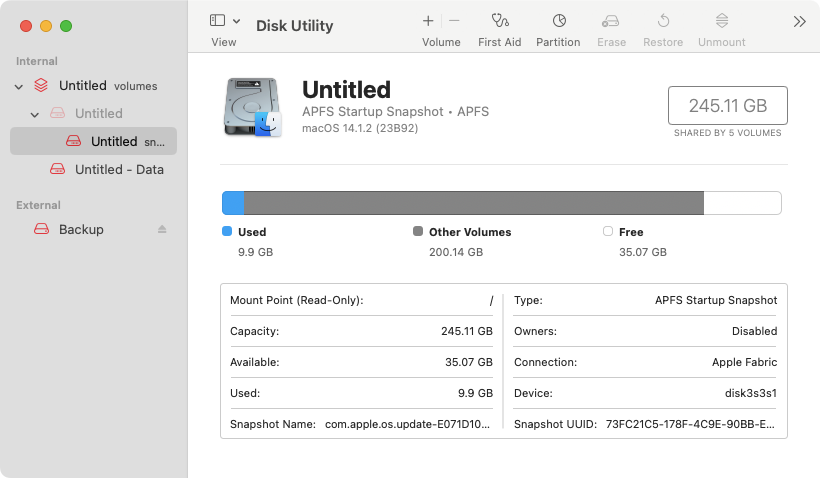820x478 pixels.
Task: Click the Free 35.07 GB legend value
Action: (x=643, y=252)
